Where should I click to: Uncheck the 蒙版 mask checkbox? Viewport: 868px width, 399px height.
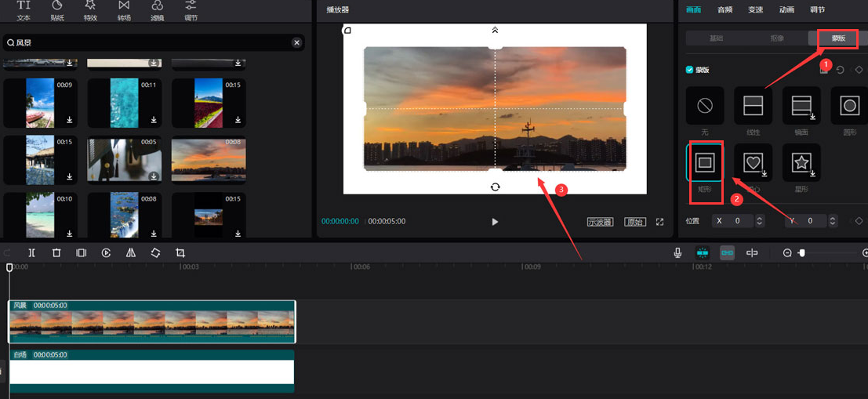click(689, 70)
